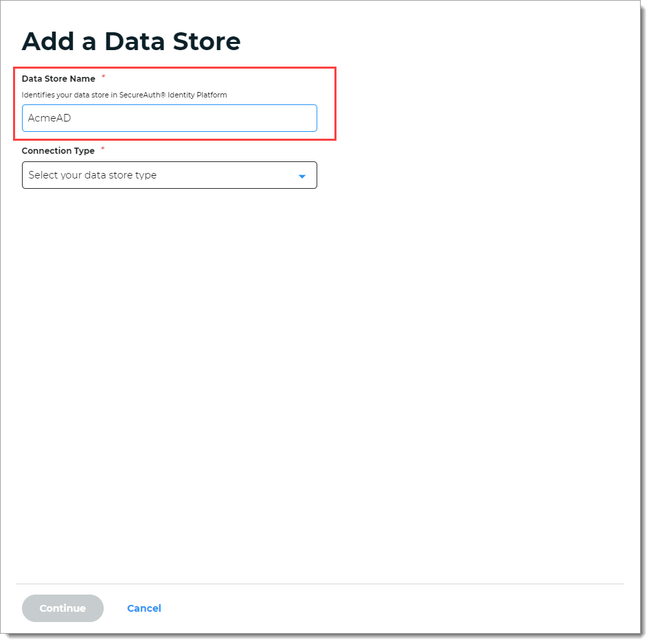The image size is (651, 644).
Task: Click the red asterisk beside Data Store Name
Action: 103,77
